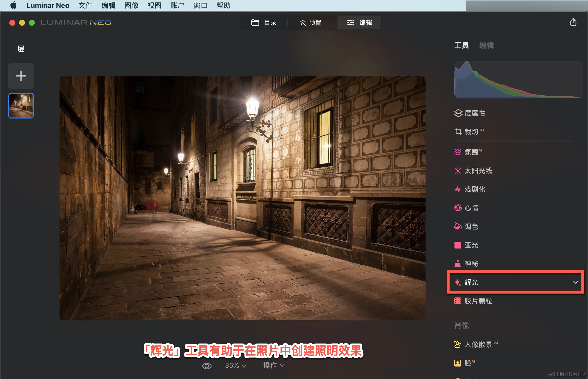Click the share/export icon
This screenshot has width=588, height=379.
(573, 22)
